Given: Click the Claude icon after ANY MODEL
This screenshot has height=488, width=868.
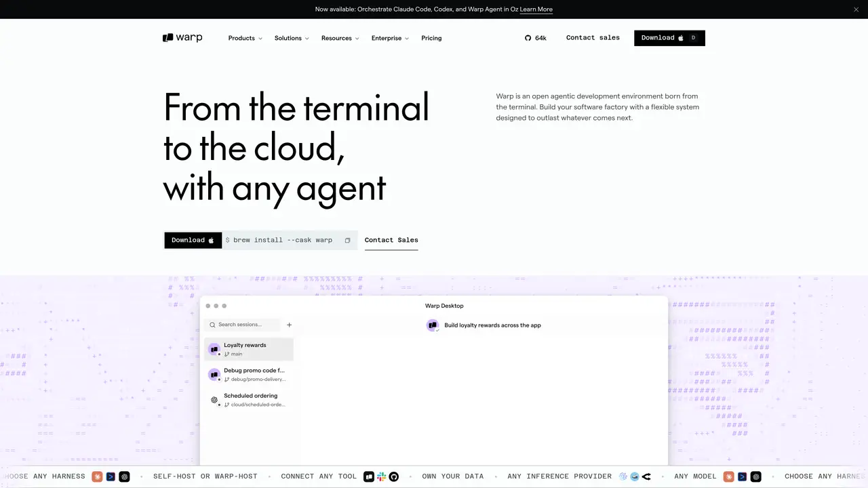Looking at the screenshot, I should [x=728, y=476].
